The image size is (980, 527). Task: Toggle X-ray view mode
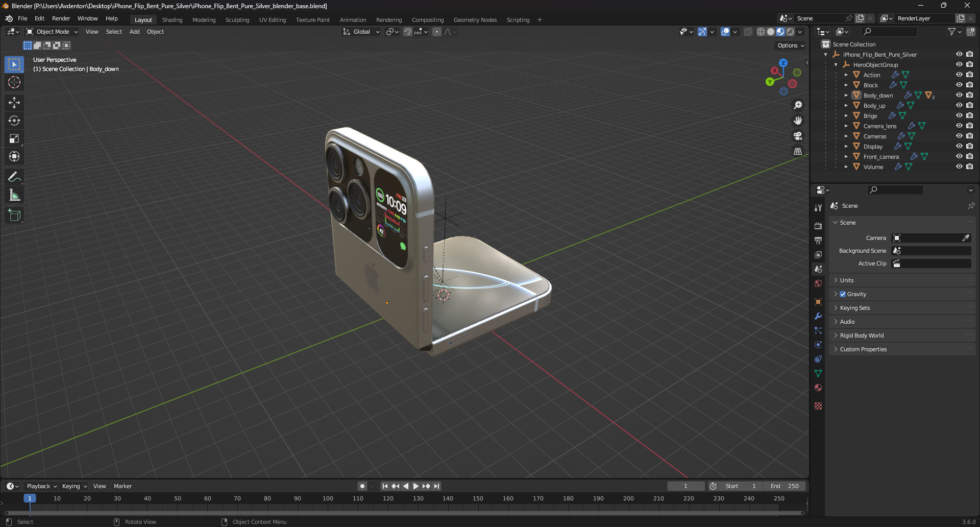coord(748,32)
